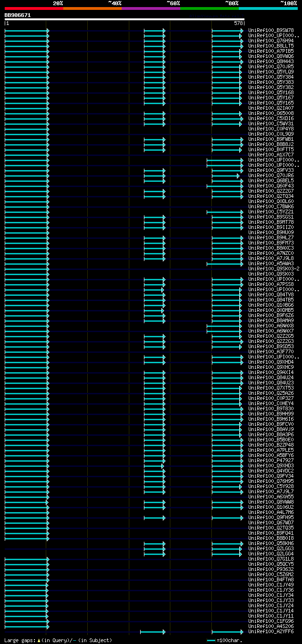Image resolution: width=302 pixels, height=644 pixels.
Task: Open hit UniRef100_B9SW78
Action: coord(271,31)
